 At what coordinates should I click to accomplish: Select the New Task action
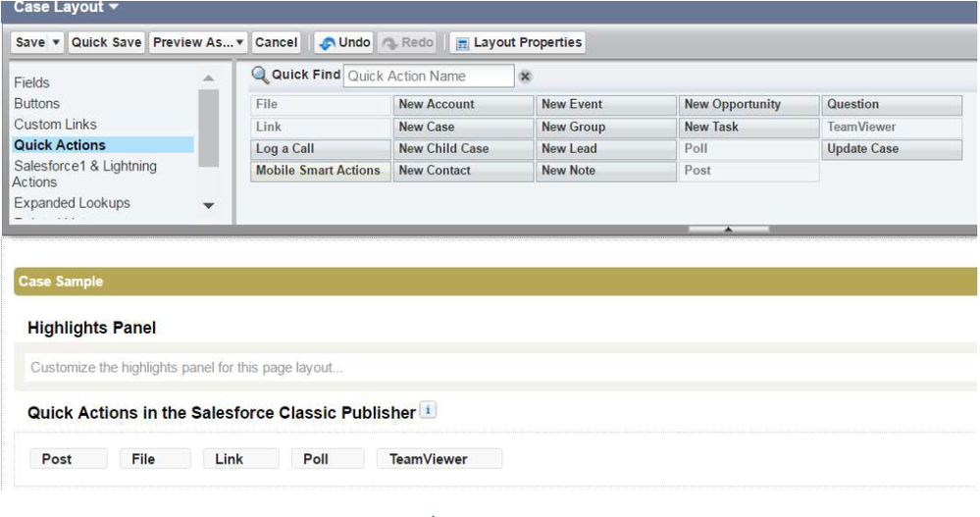point(748,127)
